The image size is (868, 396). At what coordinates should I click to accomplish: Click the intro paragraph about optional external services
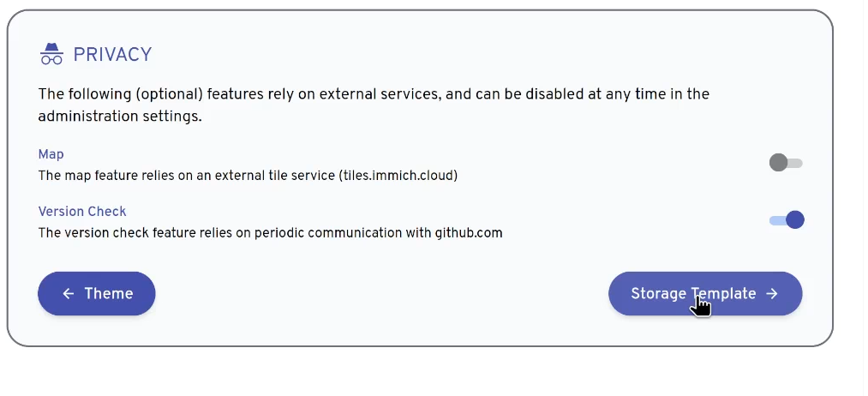[x=374, y=105]
